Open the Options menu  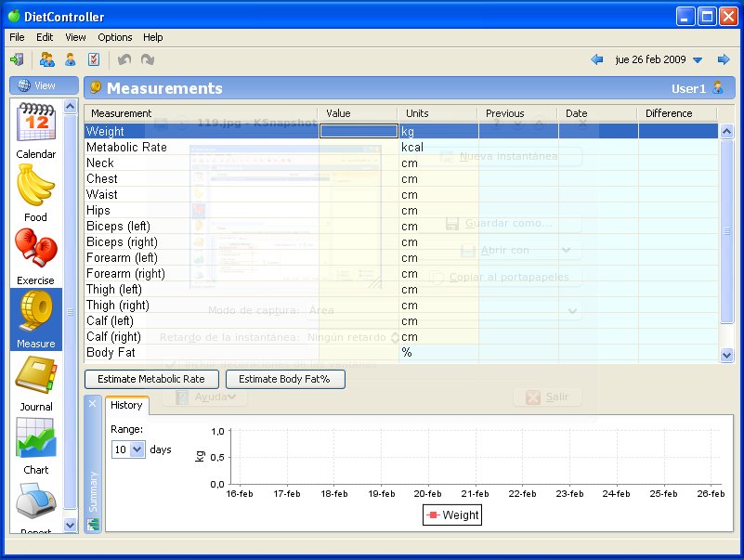pos(115,37)
